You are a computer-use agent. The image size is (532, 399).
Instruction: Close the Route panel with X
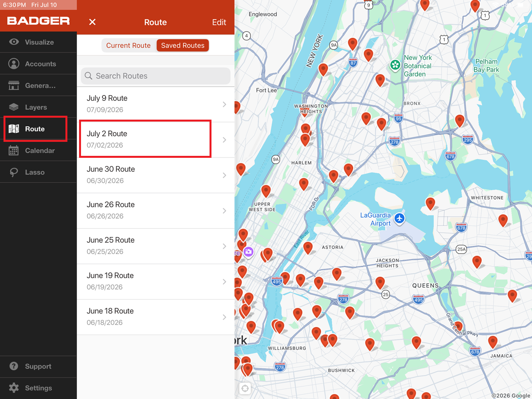point(92,22)
